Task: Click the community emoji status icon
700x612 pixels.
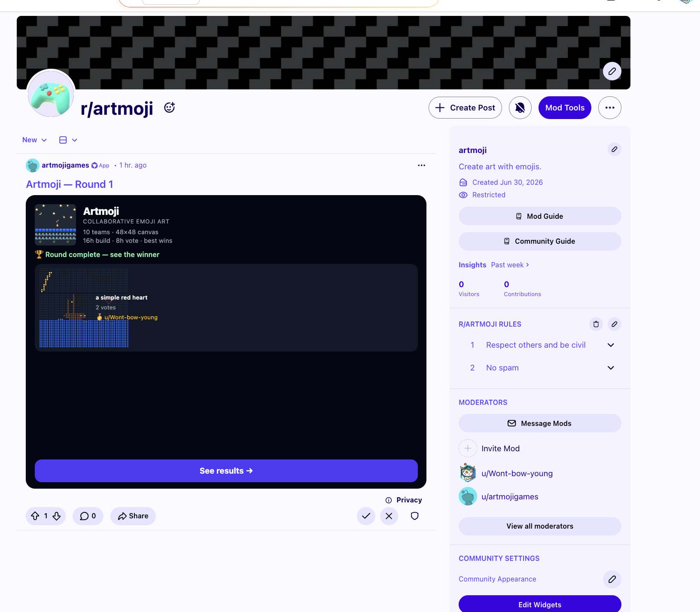Action: tap(170, 107)
